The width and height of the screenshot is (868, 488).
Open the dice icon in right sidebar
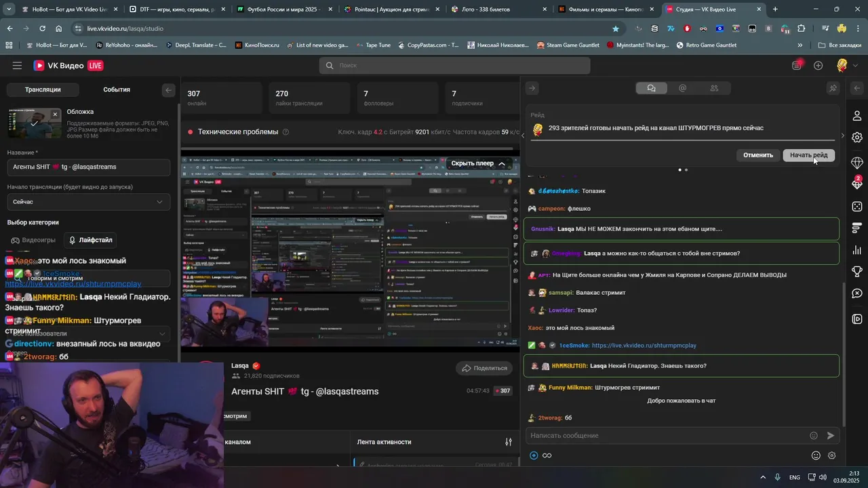click(857, 206)
